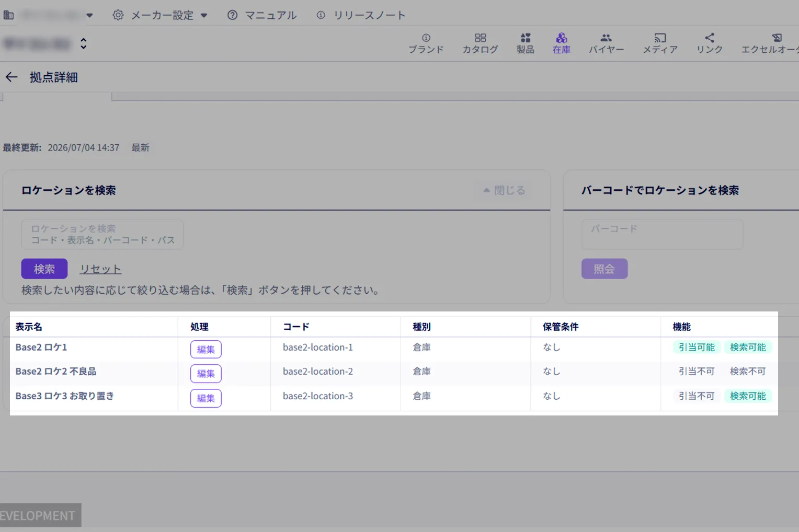Open the 在庫 inventory icon
Image resolution: width=799 pixels, height=532 pixels.
point(562,38)
